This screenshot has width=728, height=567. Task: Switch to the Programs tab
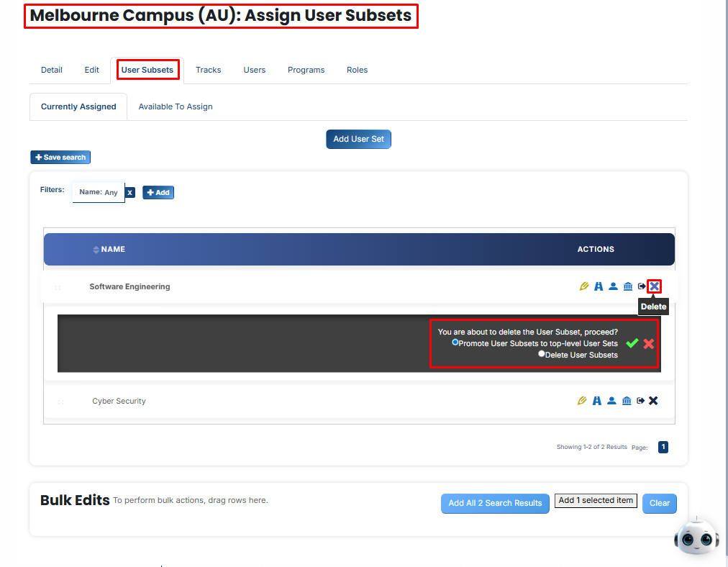click(x=306, y=70)
